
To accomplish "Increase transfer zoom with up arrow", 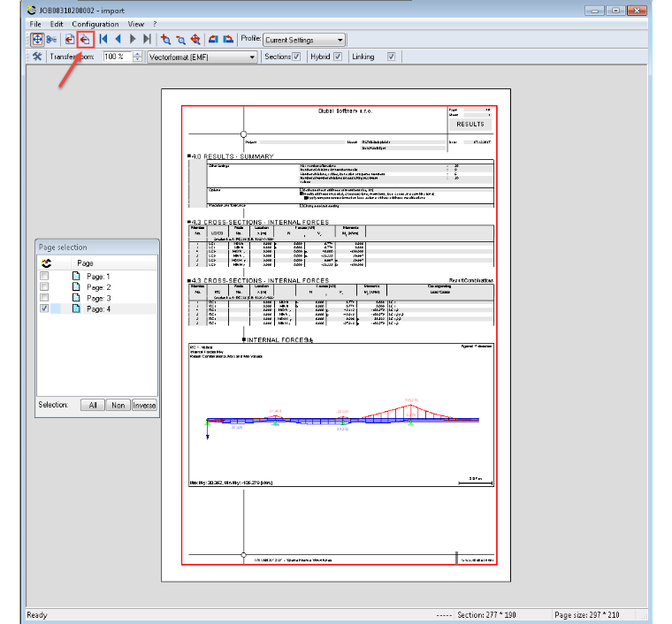I will click(138, 54).
